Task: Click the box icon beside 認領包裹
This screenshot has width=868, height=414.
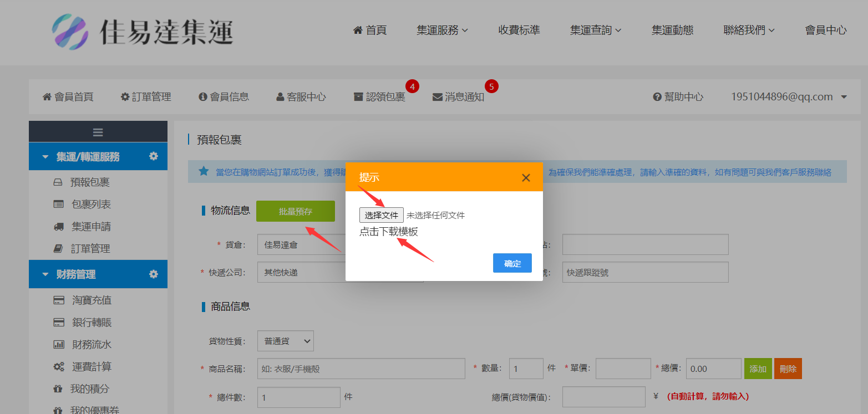Action: pyautogui.click(x=358, y=97)
